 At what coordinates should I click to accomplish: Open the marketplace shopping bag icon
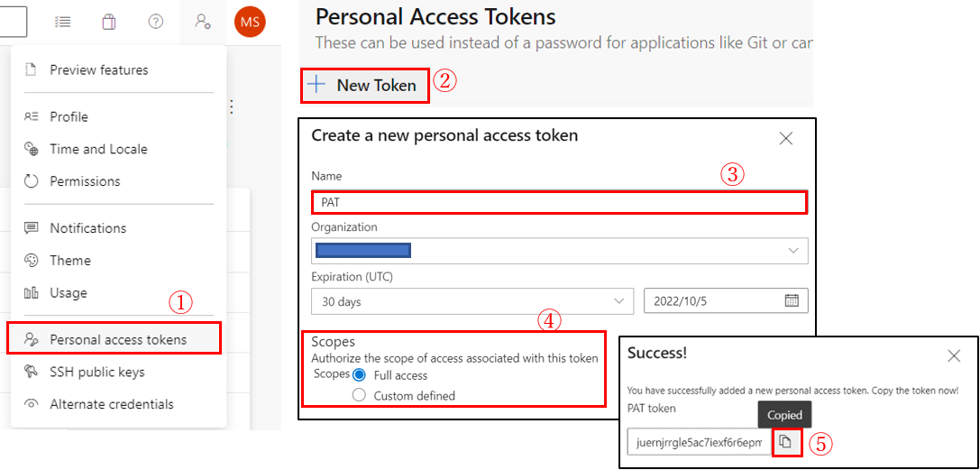pyautogui.click(x=109, y=22)
